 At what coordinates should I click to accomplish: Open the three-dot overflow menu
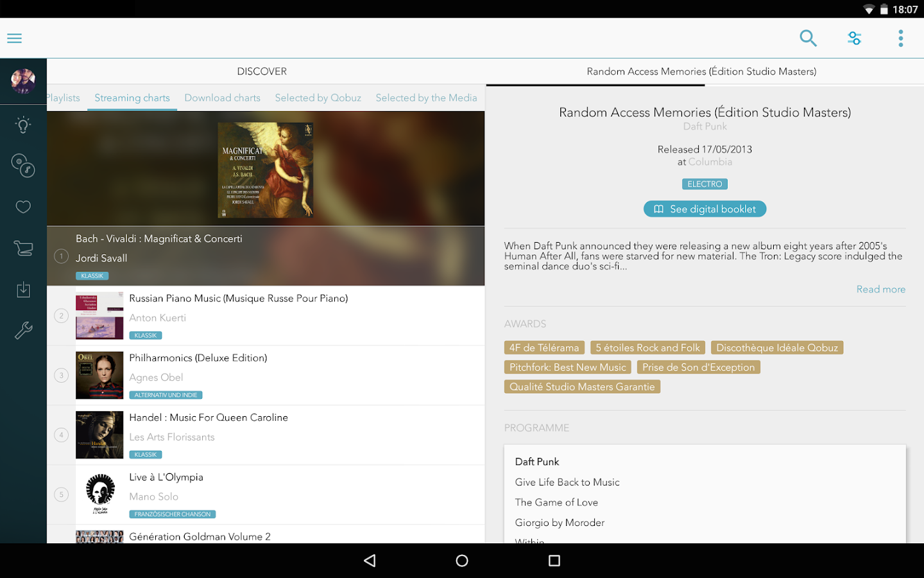tap(900, 38)
